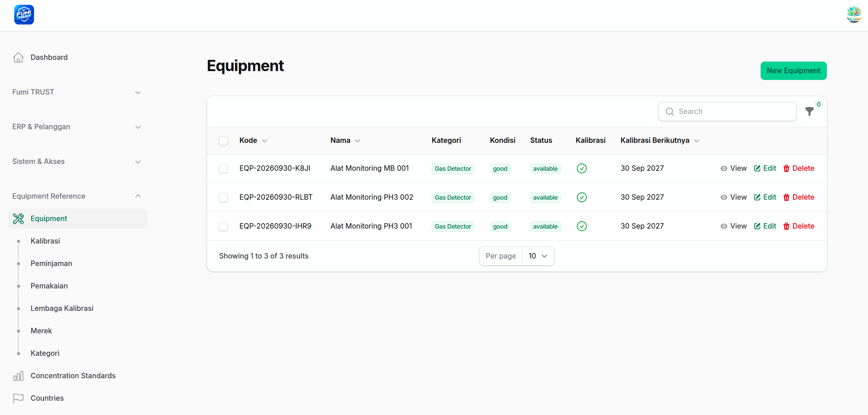Click the Equipment tools icon in sidebar
This screenshot has width=868, height=415.
point(18,219)
